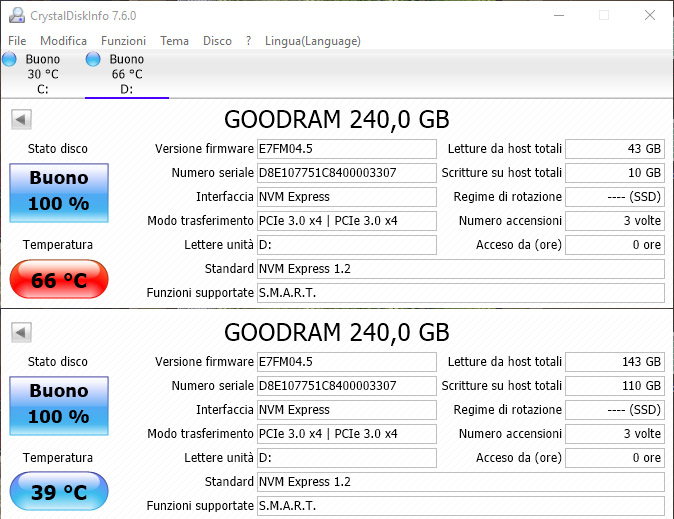Click the upper Numero seriale field
Image resolution: width=674 pixels, height=519 pixels.
[x=346, y=173]
